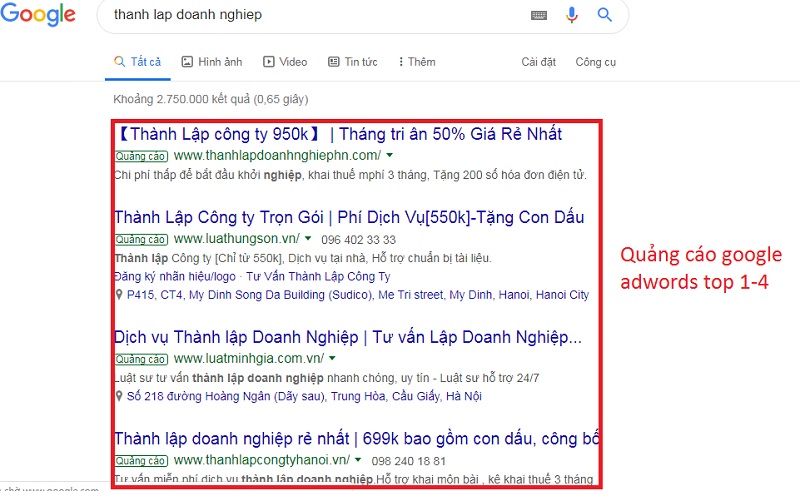The width and height of the screenshot is (800, 491).
Task: Click phone number 096 402 33 33
Action: click(x=358, y=239)
